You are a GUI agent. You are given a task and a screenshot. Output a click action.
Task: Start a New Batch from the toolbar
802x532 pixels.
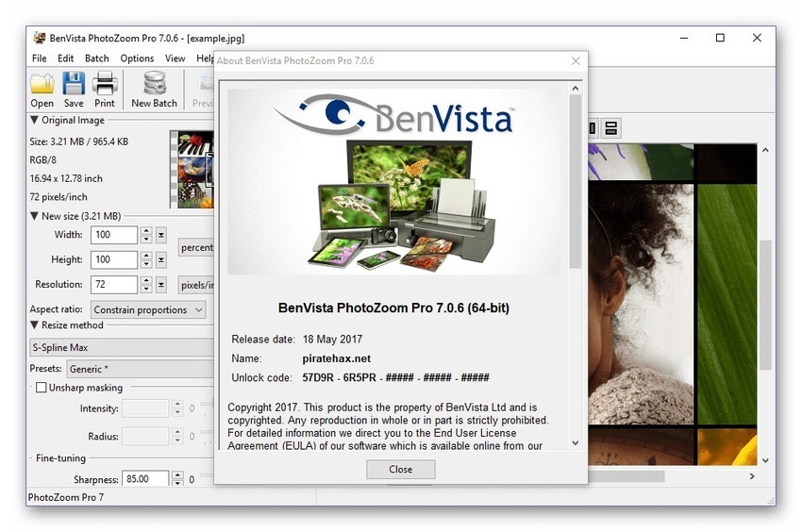154,88
